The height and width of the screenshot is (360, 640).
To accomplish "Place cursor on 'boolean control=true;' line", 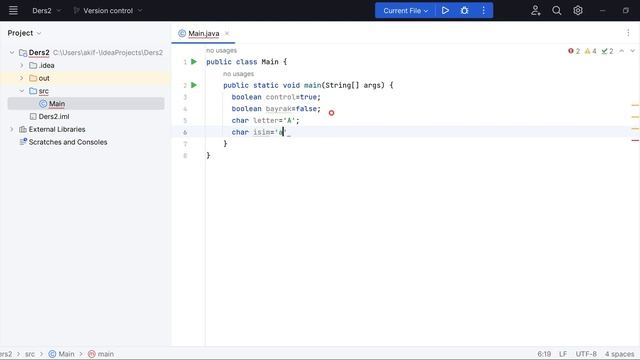I will click(x=276, y=97).
